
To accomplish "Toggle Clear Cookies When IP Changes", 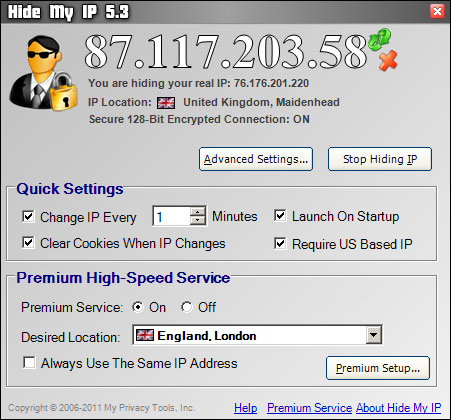I will click(x=28, y=242).
